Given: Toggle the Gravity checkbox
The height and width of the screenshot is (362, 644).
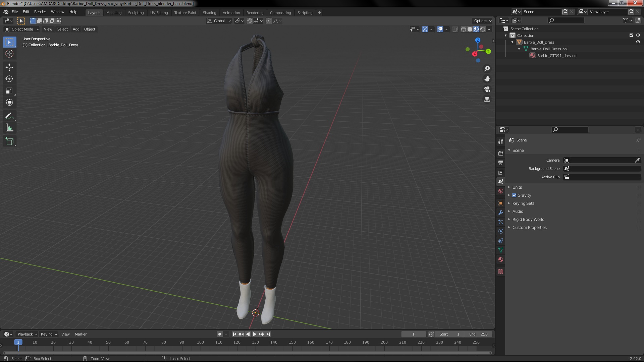Looking at the screenshot, I should (x=514, y=195).
